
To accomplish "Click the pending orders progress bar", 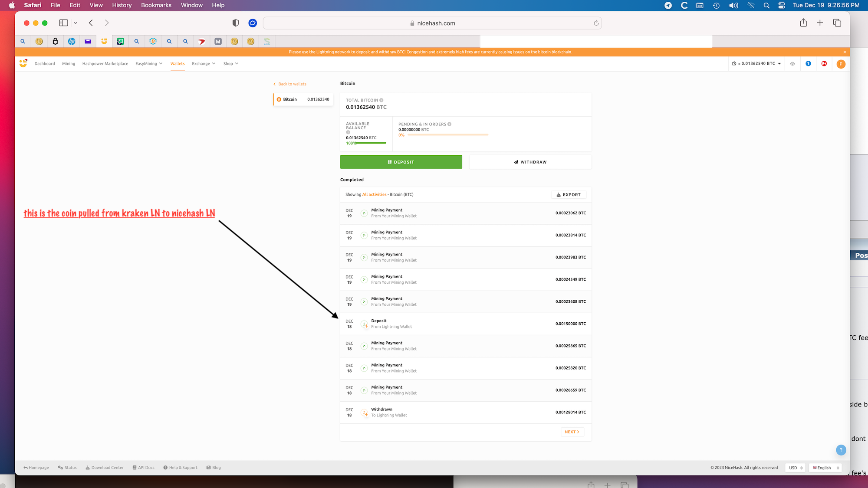I will pyautogui.click(x=448, y=135).
